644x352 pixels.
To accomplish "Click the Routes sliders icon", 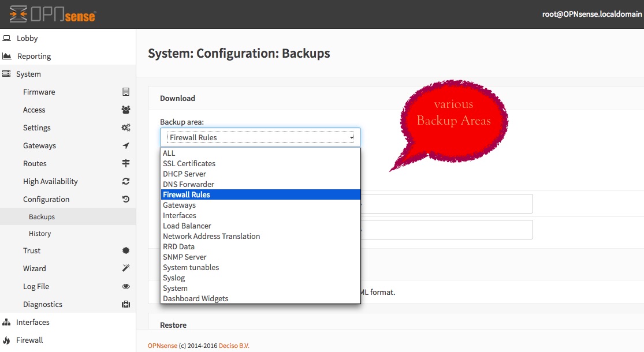I will click(x=126, y=163).
